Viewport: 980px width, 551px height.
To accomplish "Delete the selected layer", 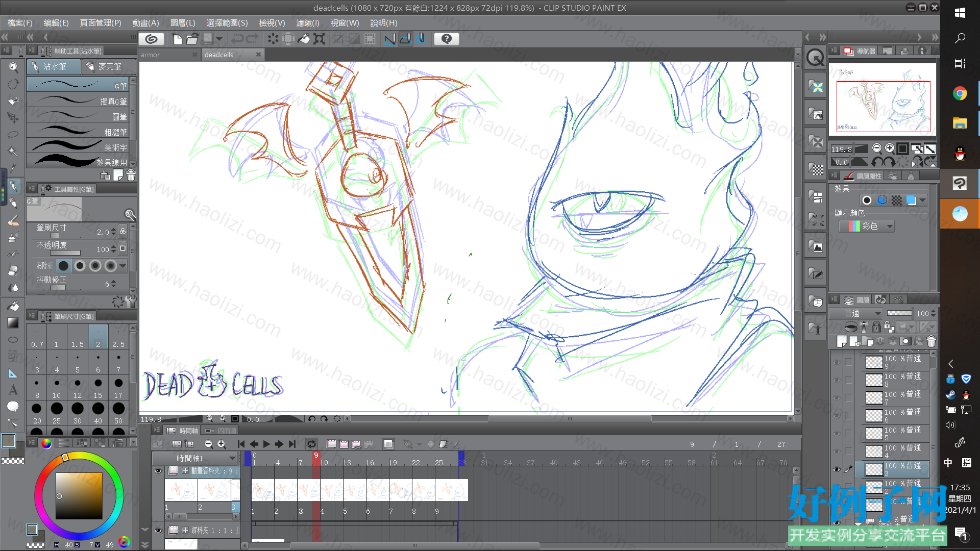I will click(x=932, y=341).
